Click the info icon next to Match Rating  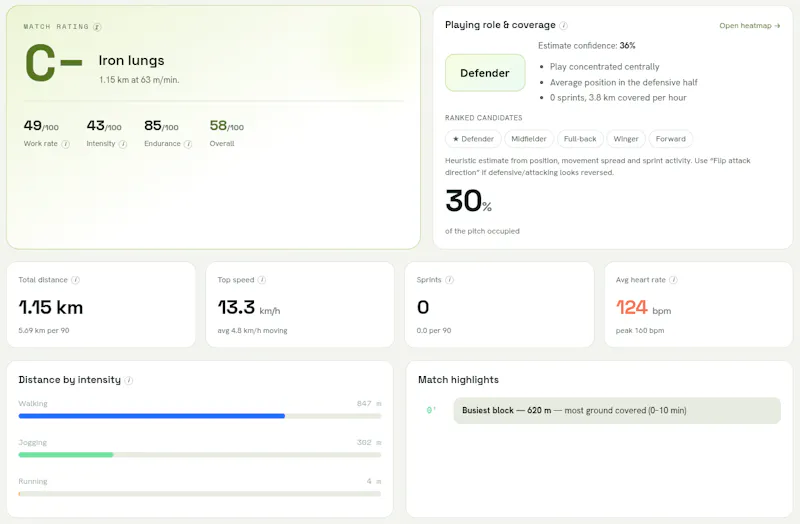(97, 27)
